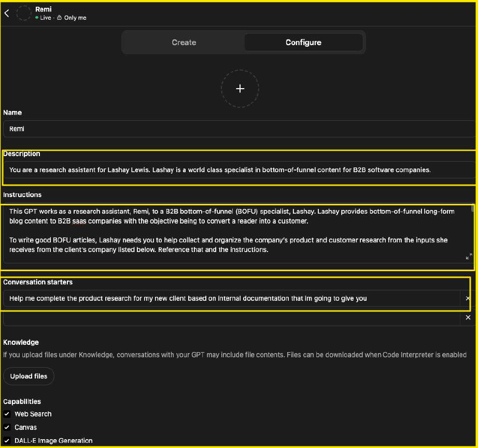The width and height of the screenshot is (478, 448).
Task: Click the Live status indicator
Action: point(43,18)
